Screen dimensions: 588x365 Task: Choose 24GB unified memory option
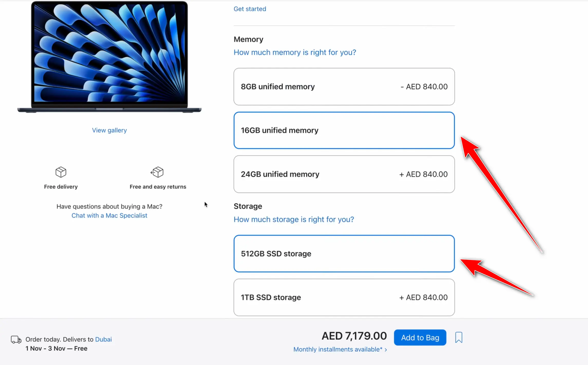(344, 174)
